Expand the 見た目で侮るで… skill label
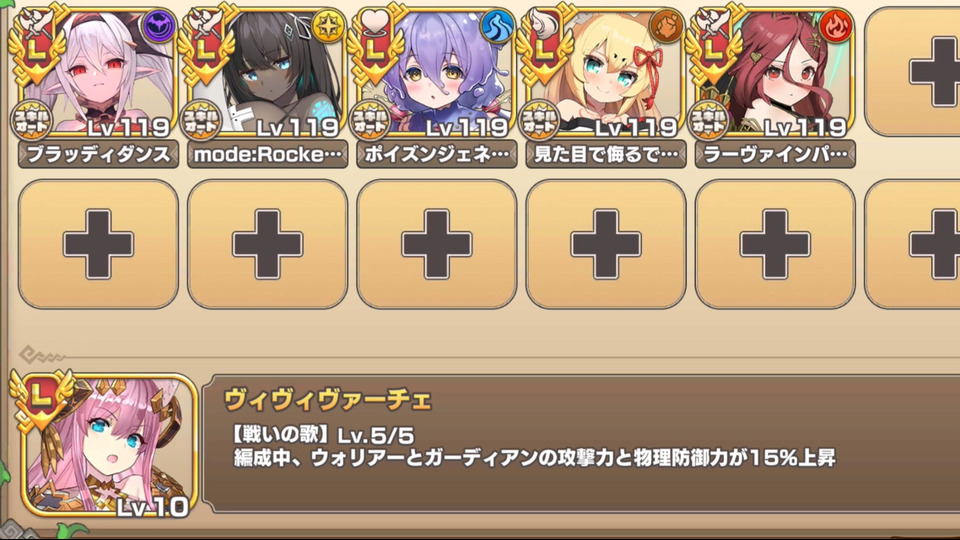Viewport: 960px width, 540px height. [x=606, y=154]
